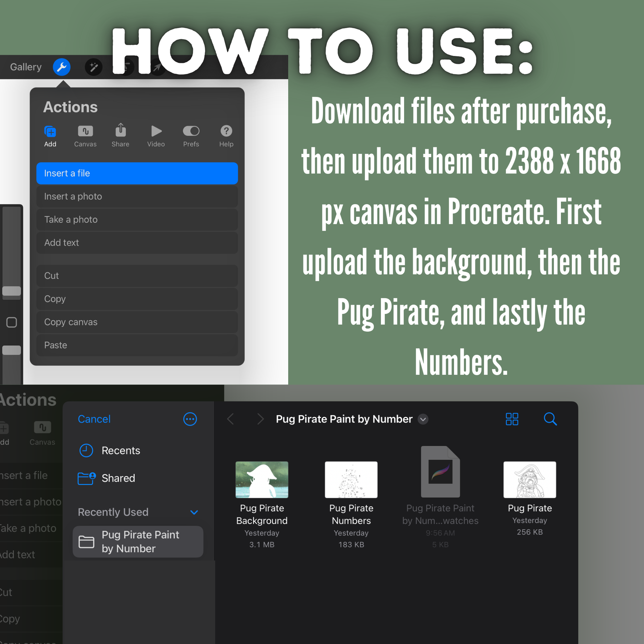Choose Insert a file menu entry
The width and height of the screenshot is (644, 644).
pyautogui.click(x=137, y=173)
